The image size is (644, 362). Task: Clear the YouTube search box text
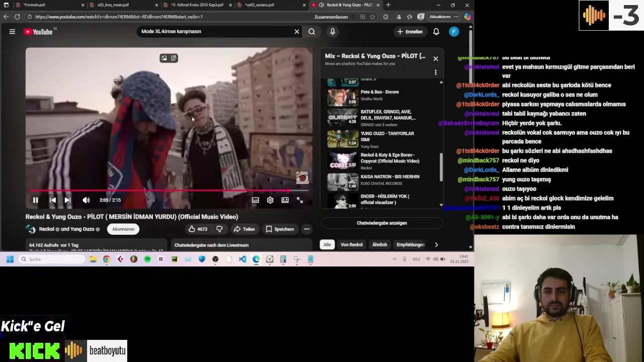[297, 32]
